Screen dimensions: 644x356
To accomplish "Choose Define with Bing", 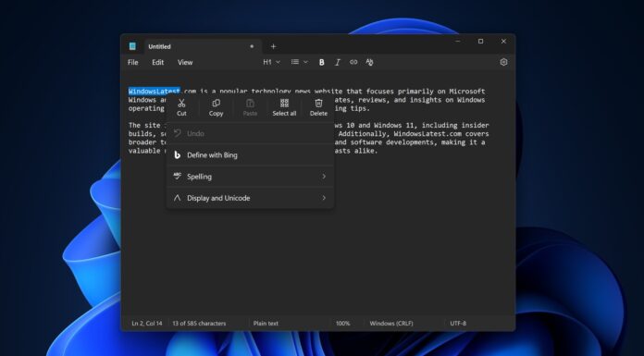I will 250,155.
